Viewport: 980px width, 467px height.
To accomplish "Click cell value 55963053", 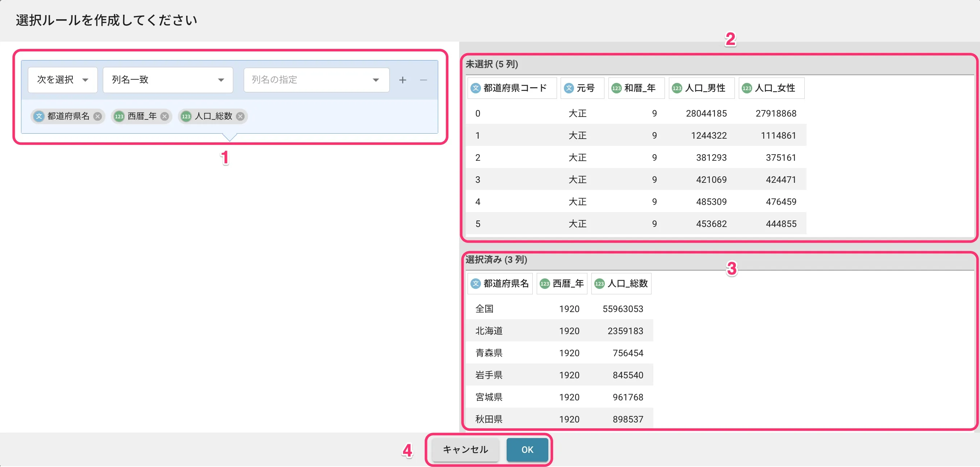I will 623,309.
